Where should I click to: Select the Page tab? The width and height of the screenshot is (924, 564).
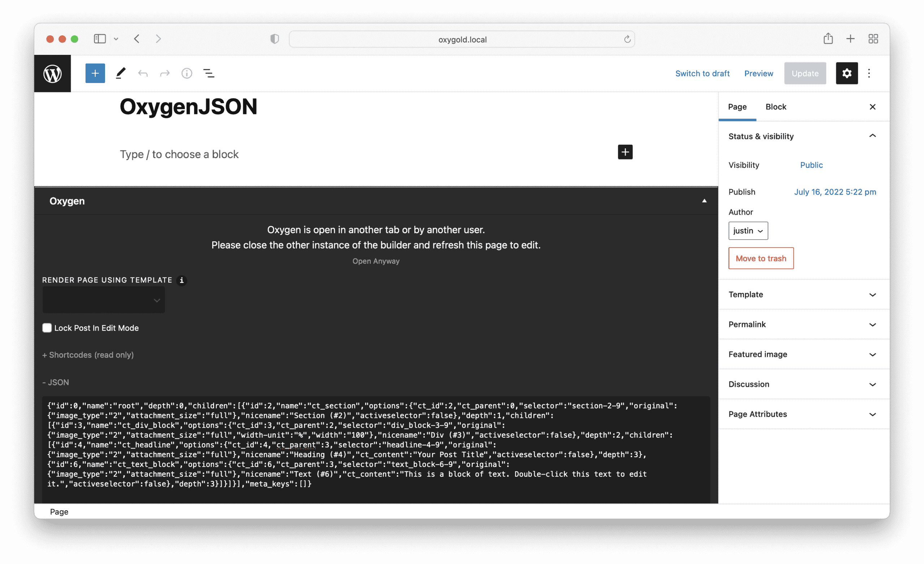click(737, 107)
